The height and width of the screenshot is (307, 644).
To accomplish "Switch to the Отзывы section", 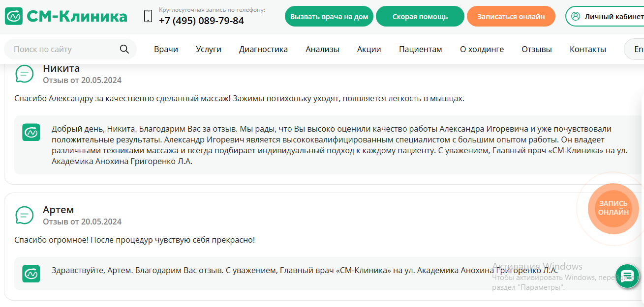I will (x=536, y=49).
